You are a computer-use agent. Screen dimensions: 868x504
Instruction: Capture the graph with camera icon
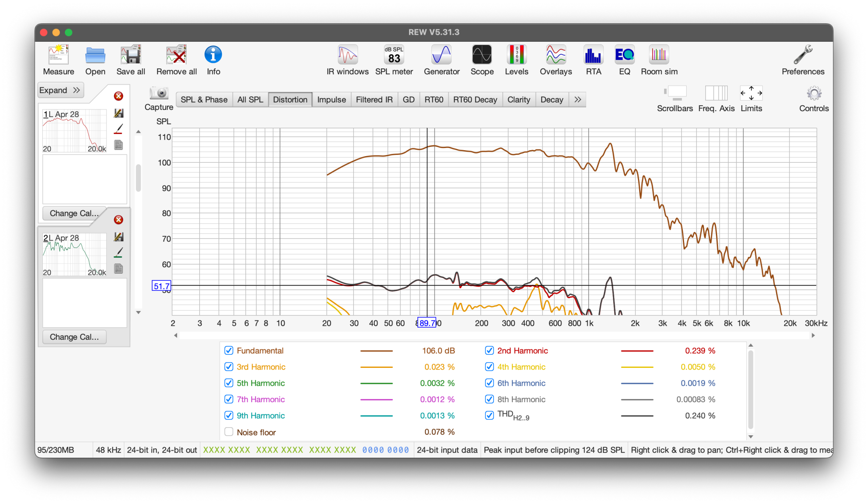(159, 93)
